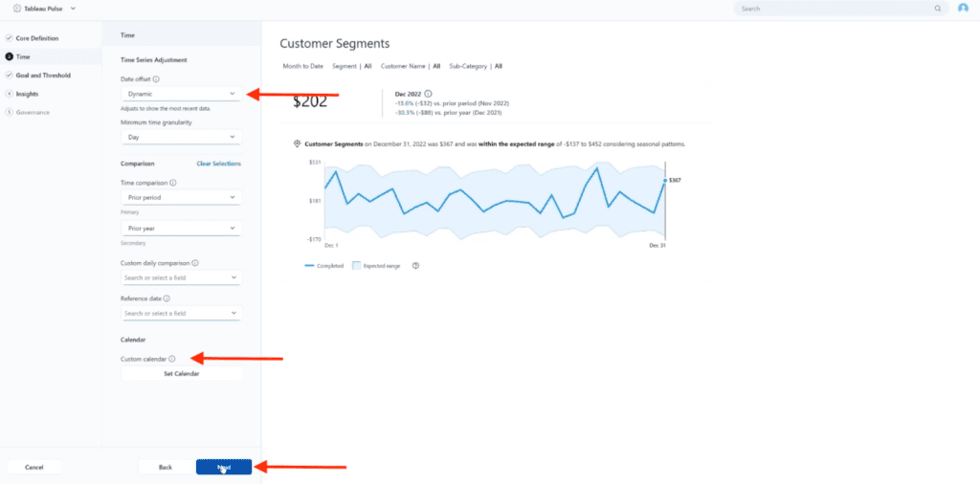Click the Completed legend entry
Image resolution: width=980 pixels, height=484 pixels.
point(323,265)
